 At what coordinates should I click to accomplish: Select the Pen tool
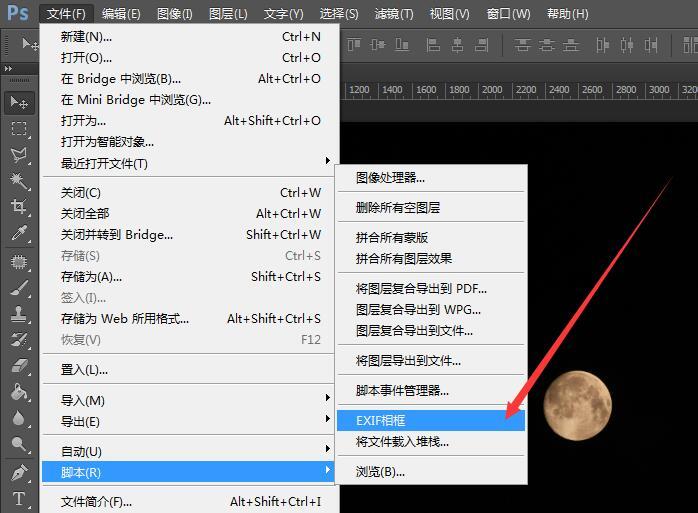click(19, 473)
